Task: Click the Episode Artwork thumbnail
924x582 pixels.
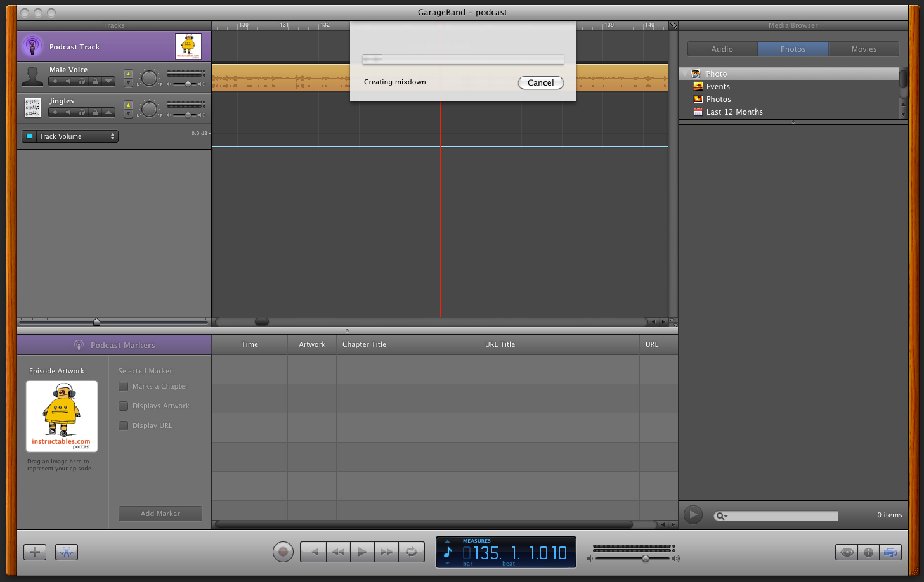Action: 62,416
